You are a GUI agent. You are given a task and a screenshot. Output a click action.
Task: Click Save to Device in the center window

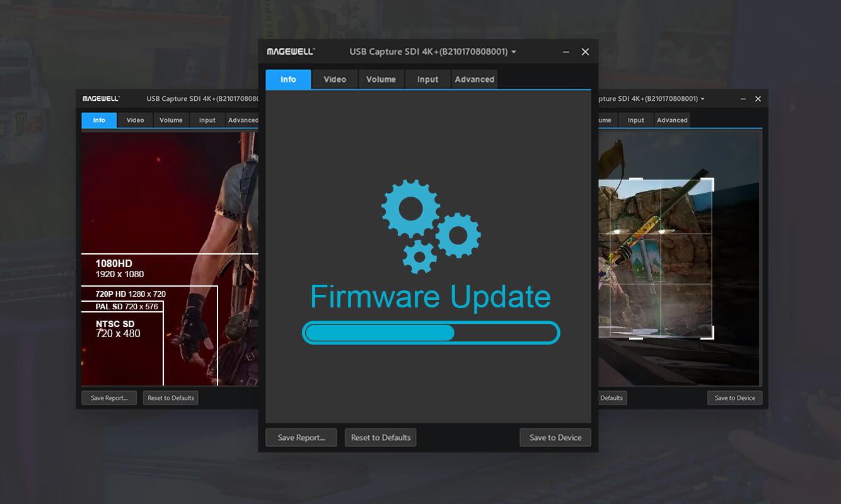[555, 437]
